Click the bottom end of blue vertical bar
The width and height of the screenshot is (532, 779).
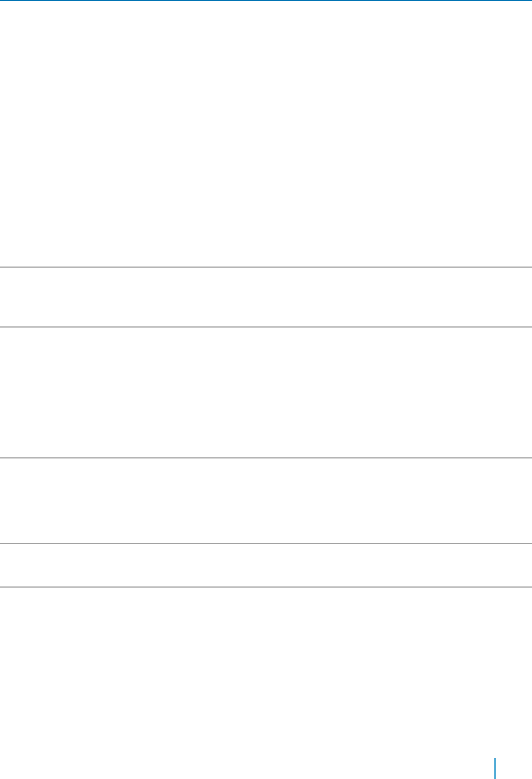[x=496, y=777]
